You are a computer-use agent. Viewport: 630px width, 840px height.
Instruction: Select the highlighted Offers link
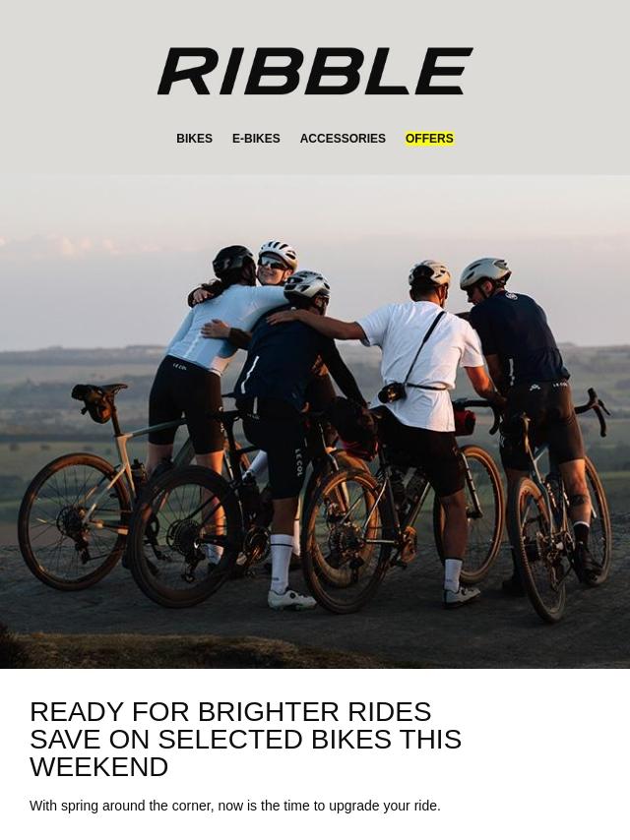tap(429, 139)
